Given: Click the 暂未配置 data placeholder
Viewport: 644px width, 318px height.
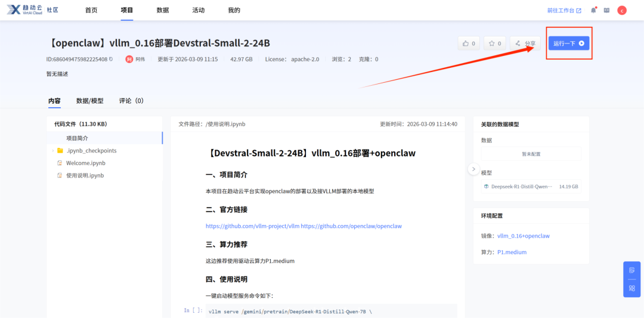Looking at the screenshot, I should [531, 154].
